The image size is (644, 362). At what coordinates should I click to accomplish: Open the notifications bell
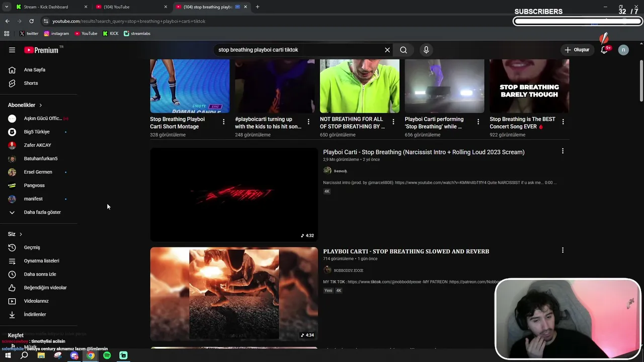604,50
